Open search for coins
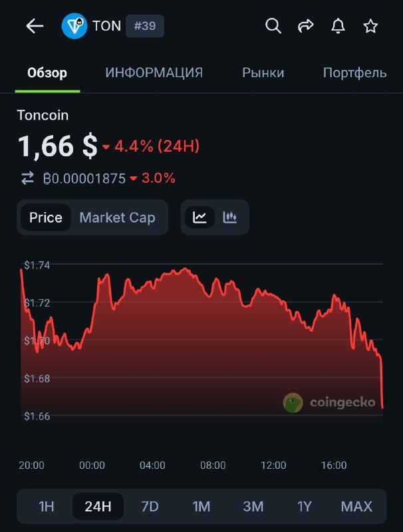 [x=273, y=26]
